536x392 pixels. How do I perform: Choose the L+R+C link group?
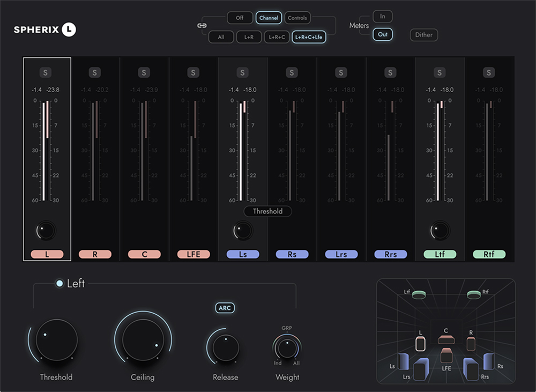[x=277, y=37]
